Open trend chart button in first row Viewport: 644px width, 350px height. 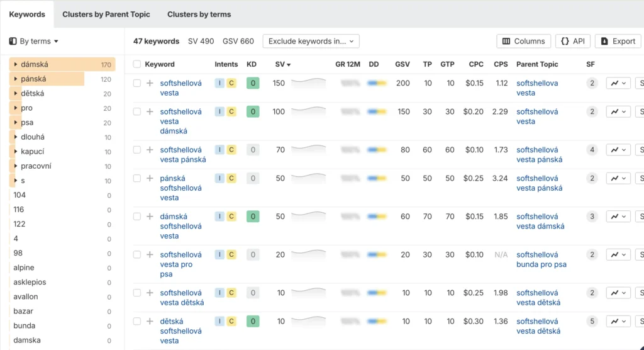pos(618,83)
